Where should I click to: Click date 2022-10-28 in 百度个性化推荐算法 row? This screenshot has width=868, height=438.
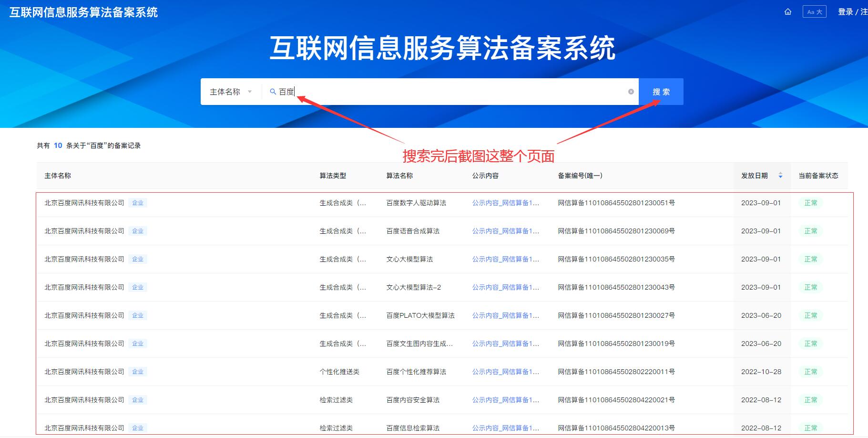tap(761, 372)
